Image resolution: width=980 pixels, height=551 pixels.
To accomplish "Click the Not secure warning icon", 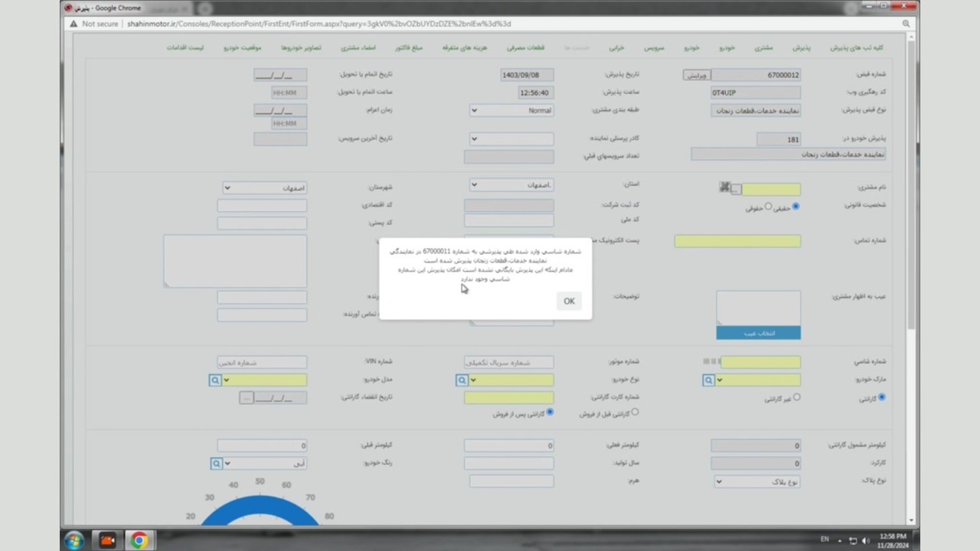I will click(x=73, y=24).
